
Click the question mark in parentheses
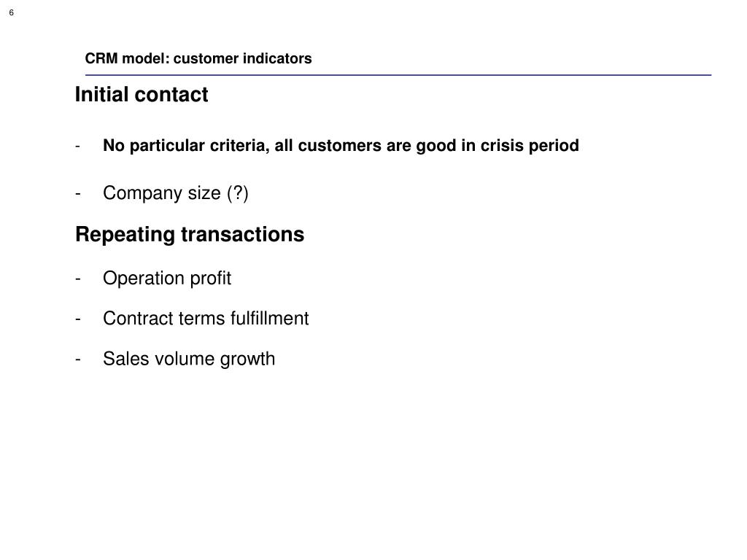click(x=238, y=192)
